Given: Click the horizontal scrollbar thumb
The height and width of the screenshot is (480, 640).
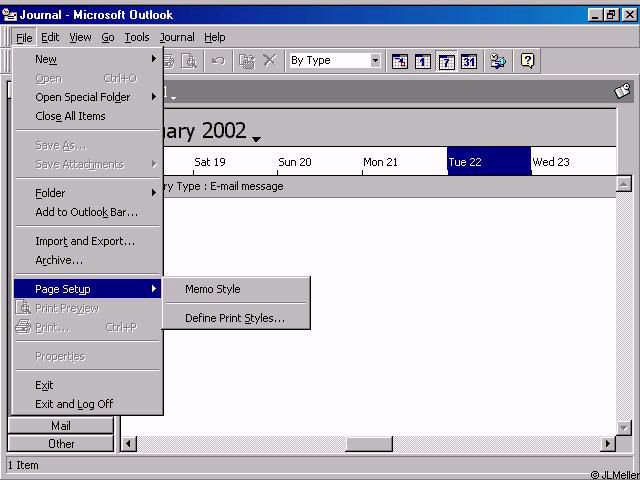Looking at the screenshot, I should pyautogui.click(x=369, y=443).
